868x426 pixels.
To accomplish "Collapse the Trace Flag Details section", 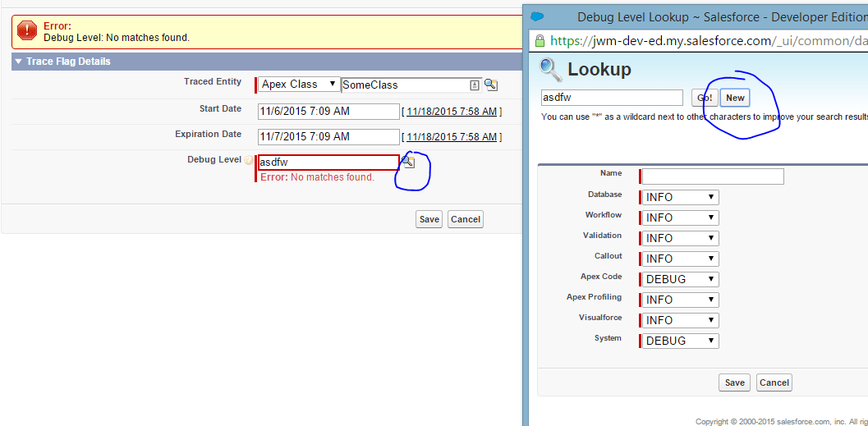I will pyautogui.click(x=19, y=62).
